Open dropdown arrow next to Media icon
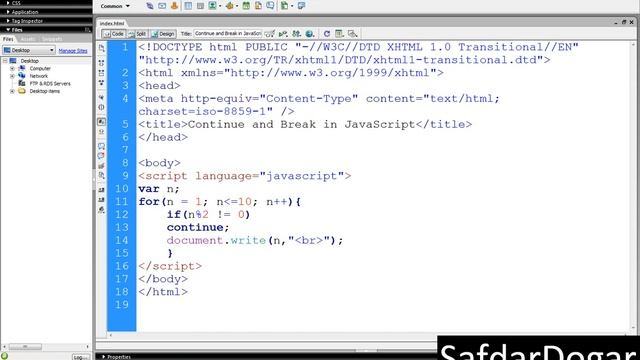This screenshot has width=640, height=360. pyautogui.click(x=237, y=6)
